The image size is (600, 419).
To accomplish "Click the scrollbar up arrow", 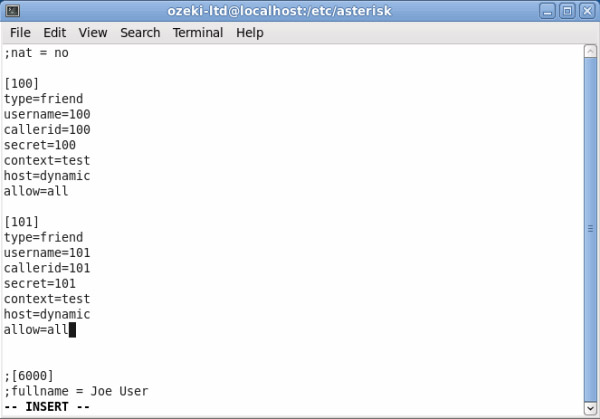I will [590, 51].
